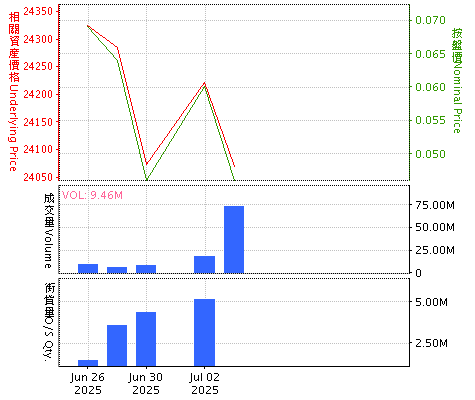The height and width of the screenshot is (400, 475).
Task: Click the smallest Jun 26 O/S Qty bar
Action: tap(88, 363)
